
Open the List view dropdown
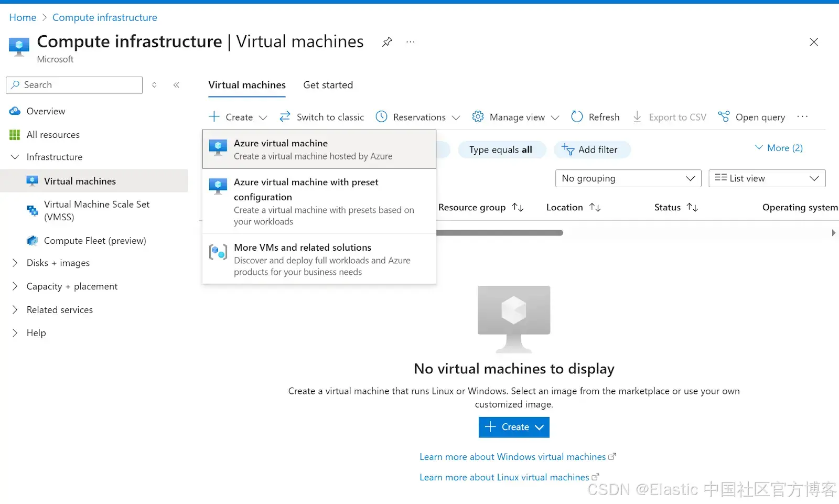pos(767,178)
